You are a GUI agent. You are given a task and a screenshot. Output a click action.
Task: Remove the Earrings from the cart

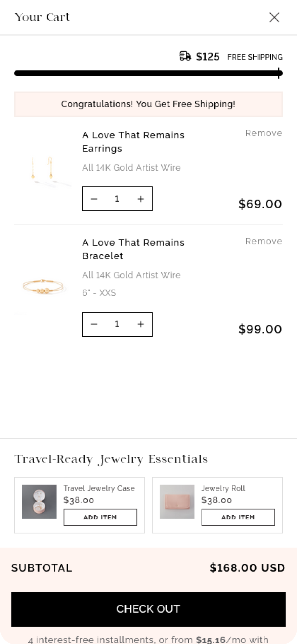[x=263, y=133]
